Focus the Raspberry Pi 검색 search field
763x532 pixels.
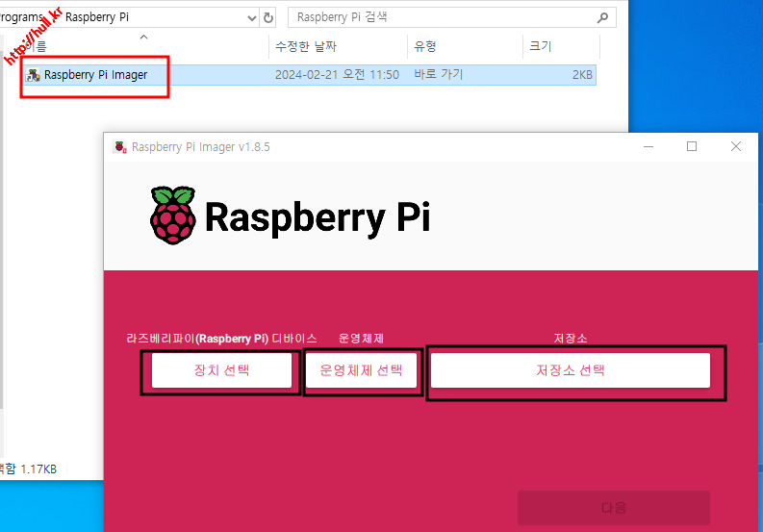(x=443, y=17)
